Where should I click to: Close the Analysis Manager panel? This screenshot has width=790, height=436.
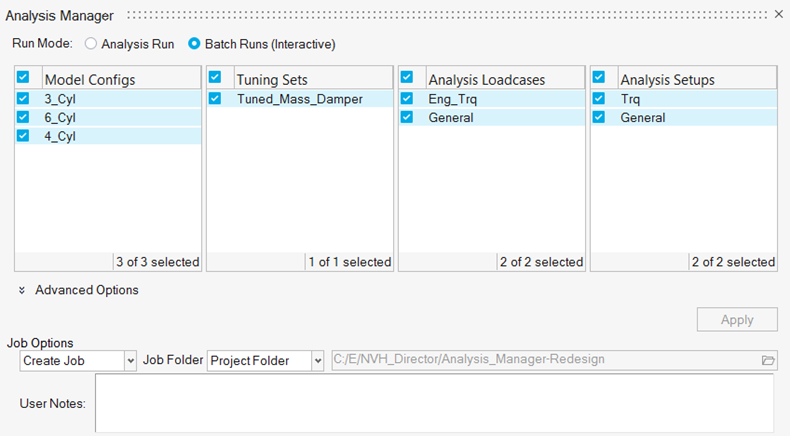tap(779, 15)
